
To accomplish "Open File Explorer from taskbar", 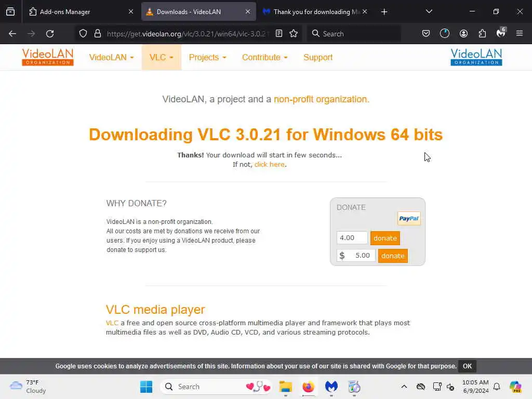I will tap(285, 387).
